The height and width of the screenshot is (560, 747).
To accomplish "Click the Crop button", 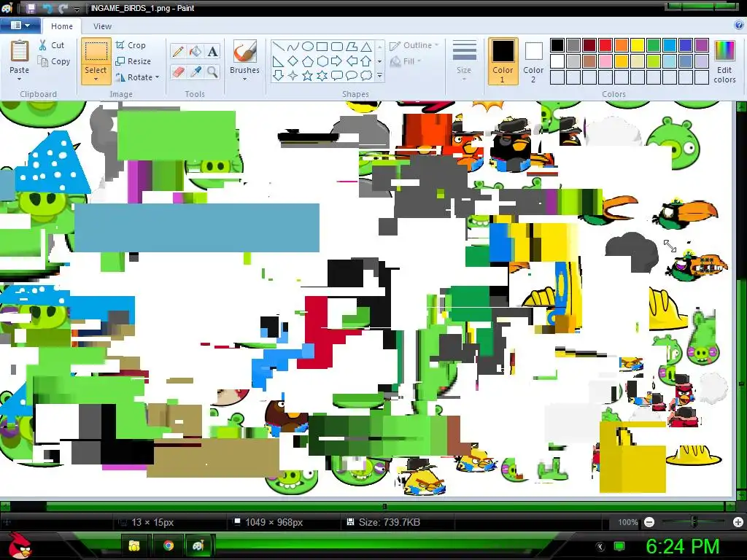I will pos(131,45).
